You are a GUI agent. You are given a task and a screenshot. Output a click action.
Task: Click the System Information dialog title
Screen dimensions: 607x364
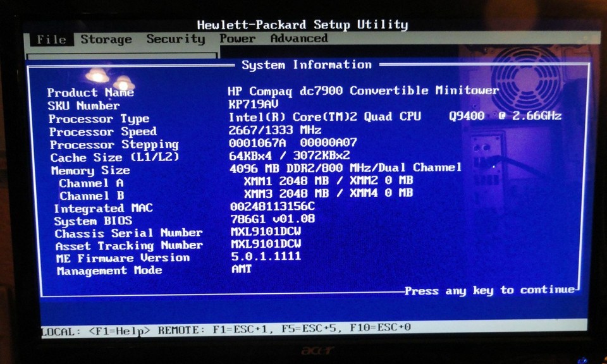307,65
